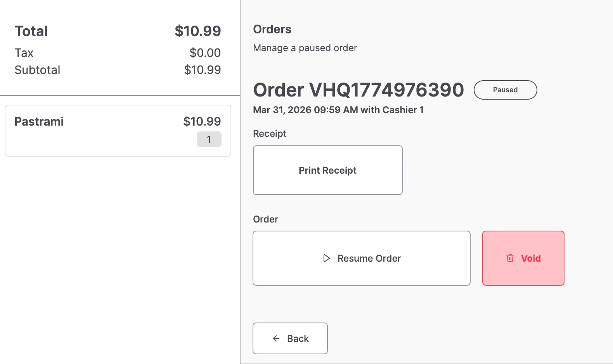Click the Order section label above Resume
Image resolution: width=613 pixels, height=364 pixels.
click(265, 219)
